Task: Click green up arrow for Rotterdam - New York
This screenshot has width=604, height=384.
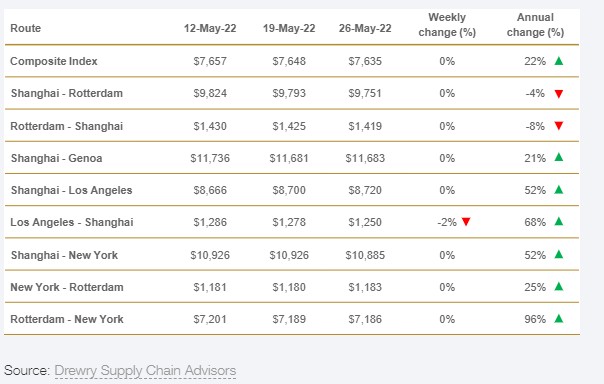Action: 559,319
